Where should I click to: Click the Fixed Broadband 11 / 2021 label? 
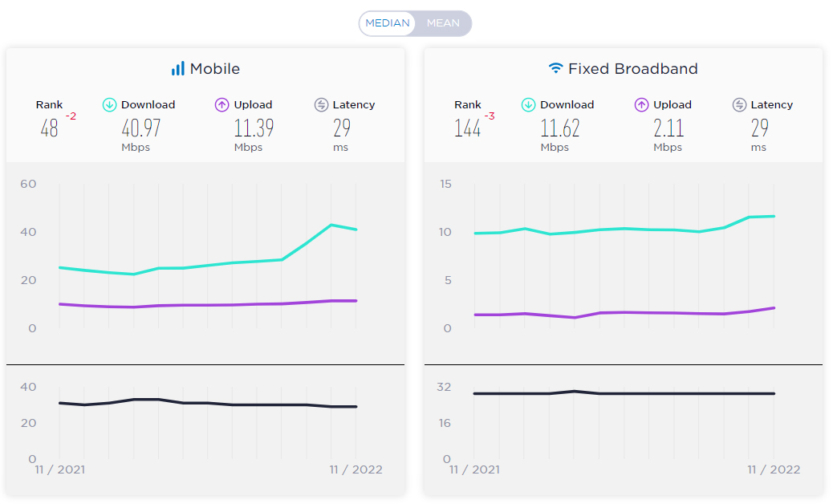pos(474,469)
